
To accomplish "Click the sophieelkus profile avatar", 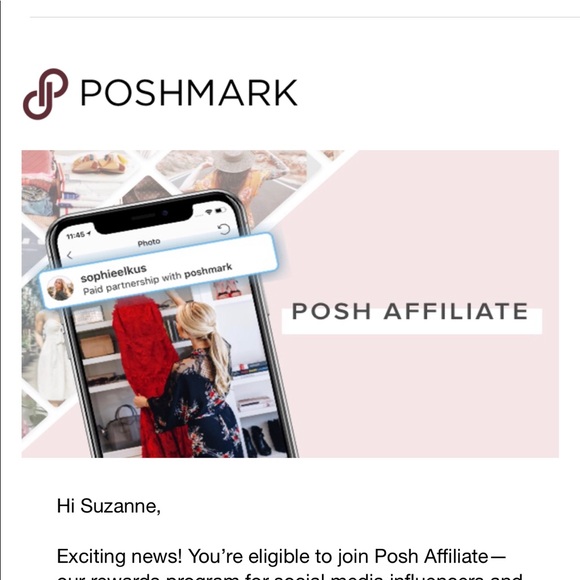I will coord(60,288).
